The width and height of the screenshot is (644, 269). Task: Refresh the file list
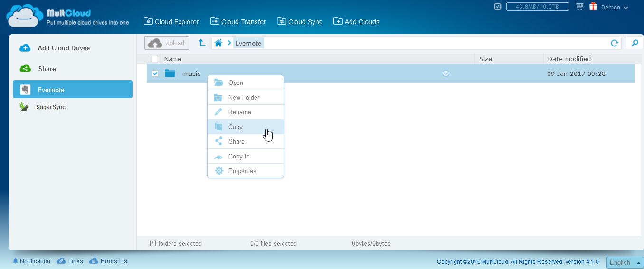tap(614, 43)
